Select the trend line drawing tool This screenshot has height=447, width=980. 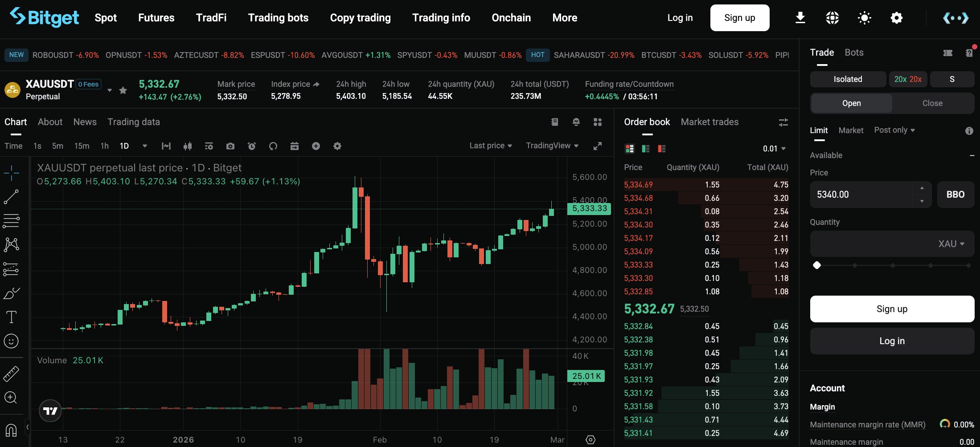11,197
